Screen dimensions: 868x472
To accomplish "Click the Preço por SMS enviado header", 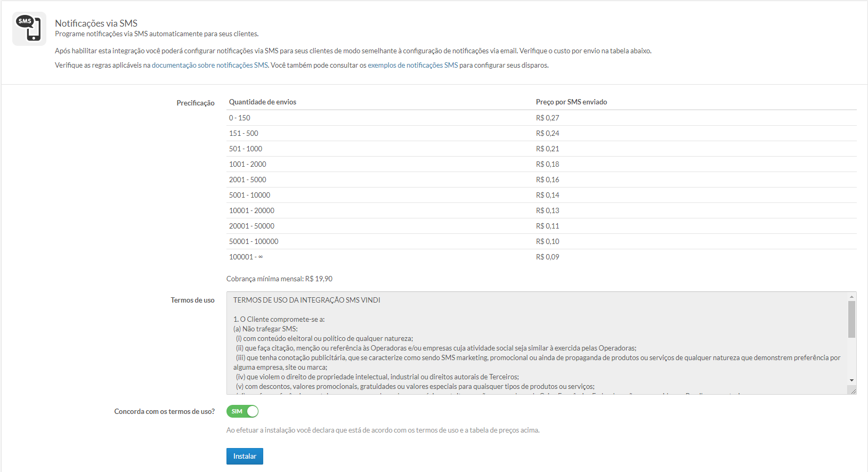I will tap(571, 102).
